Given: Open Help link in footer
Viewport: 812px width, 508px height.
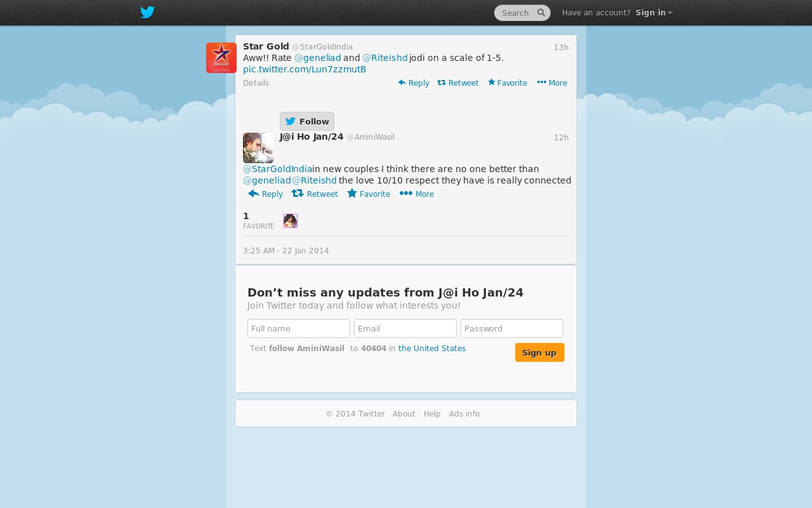Looking at the screenshot, I should [x=432, y=414].
